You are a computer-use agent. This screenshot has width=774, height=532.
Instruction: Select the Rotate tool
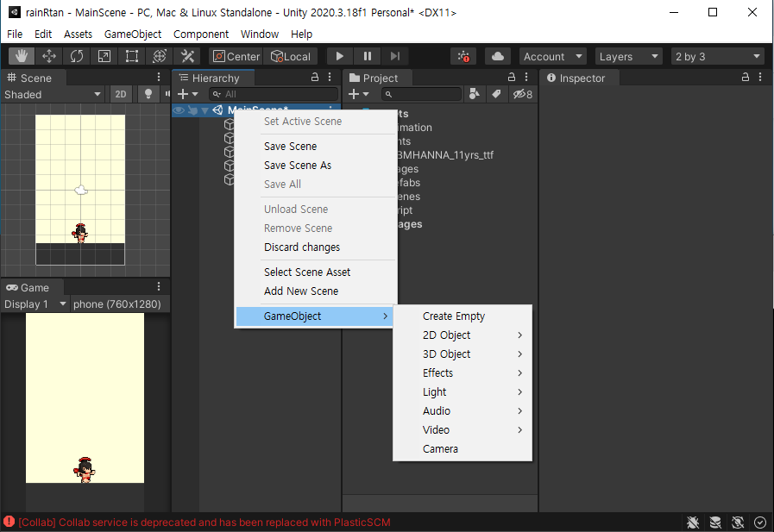(77, 56)
